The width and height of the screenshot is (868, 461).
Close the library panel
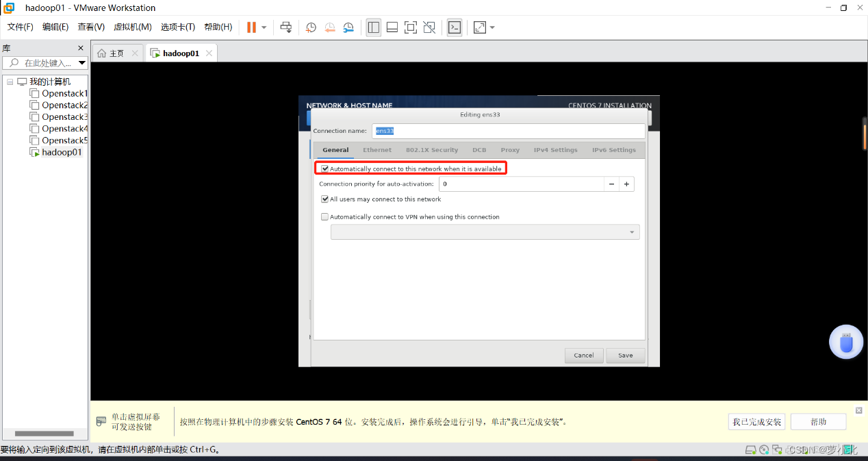pyautogui.click(x=80, y=48)
